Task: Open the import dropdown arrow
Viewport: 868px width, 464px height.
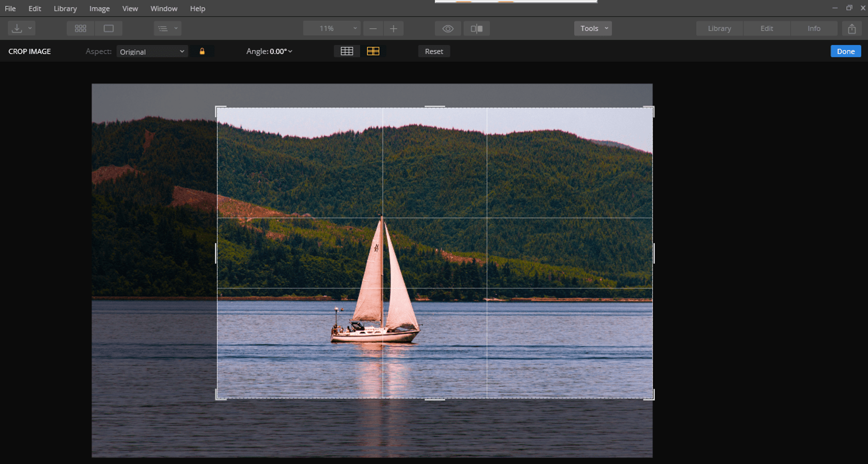Action: coord(30,28)
